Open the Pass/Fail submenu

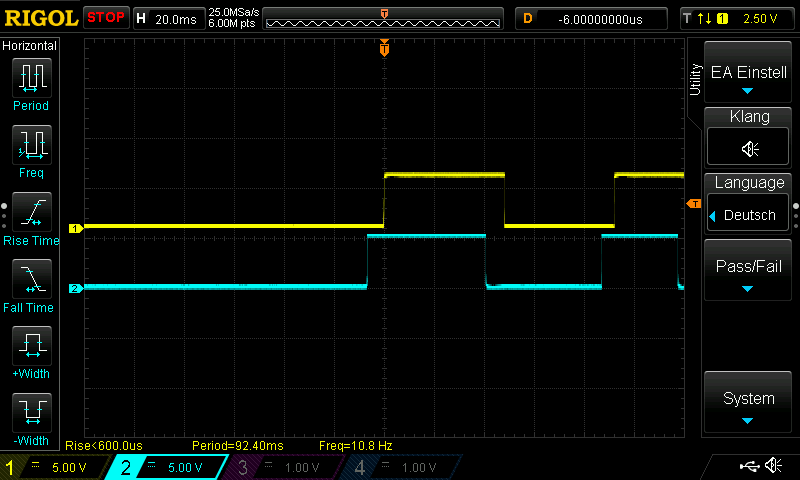coord(748,270)
